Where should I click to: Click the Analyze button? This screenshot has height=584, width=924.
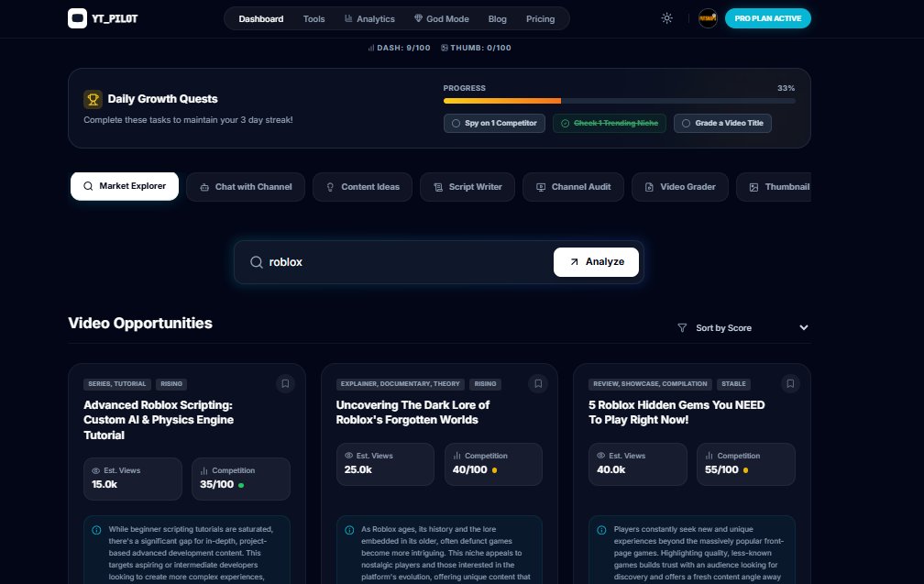click(x=596, y=261)
